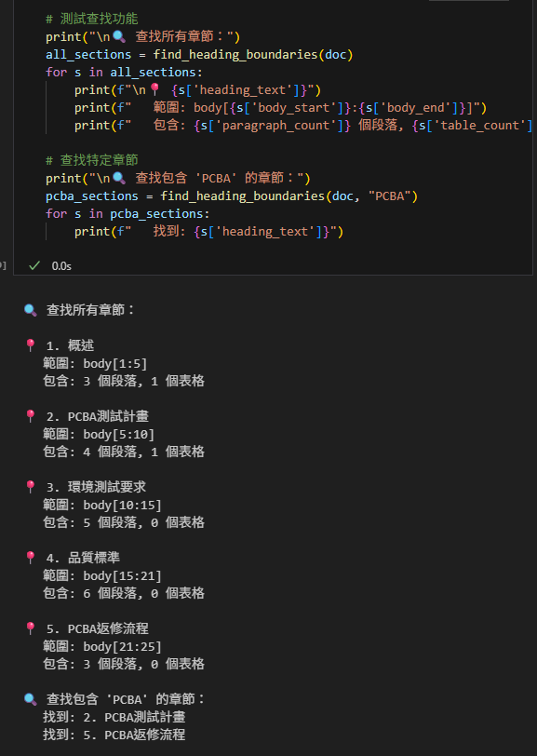Click output line '6 個段落, 0 個表格'
537x756 pixels.
(143, 593)
